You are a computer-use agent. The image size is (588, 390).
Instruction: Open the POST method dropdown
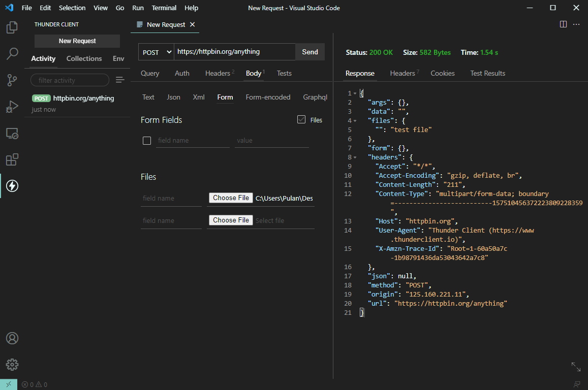pos(156,52)
